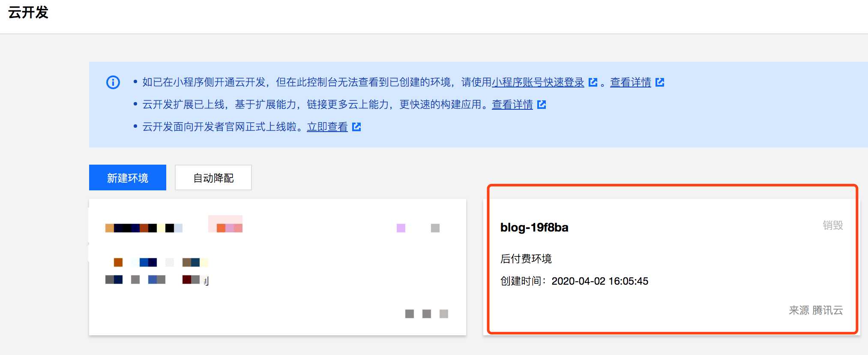Click 来源 腾讯云 text on the card
868x355 pixels.
816,310
